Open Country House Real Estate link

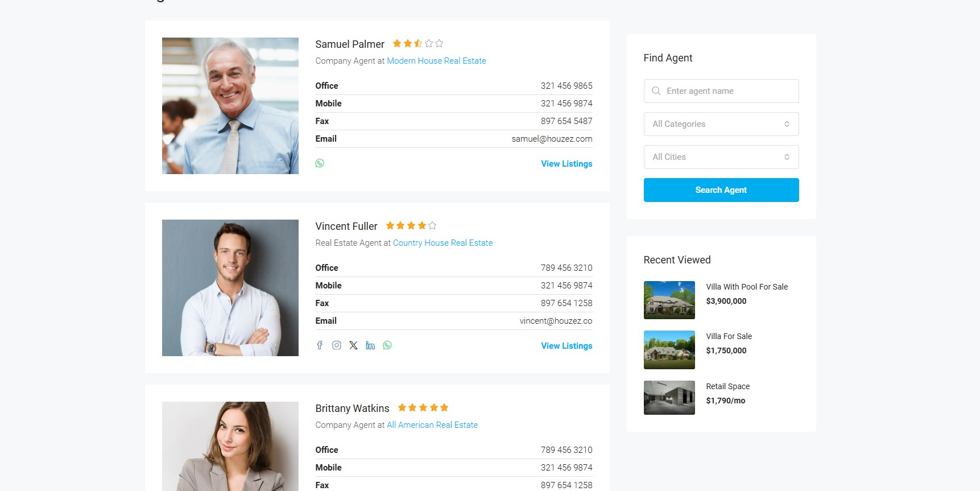click(443, 243)
